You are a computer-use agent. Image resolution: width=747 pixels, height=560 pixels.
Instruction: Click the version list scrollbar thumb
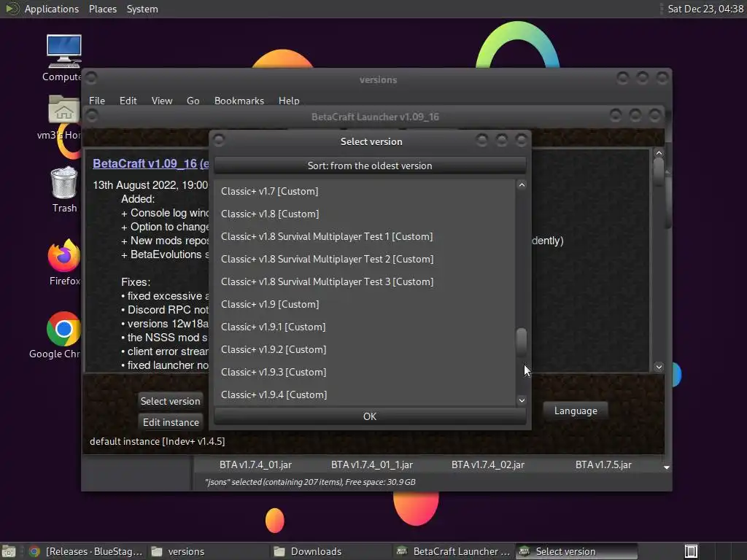click(x=522, y=341)
